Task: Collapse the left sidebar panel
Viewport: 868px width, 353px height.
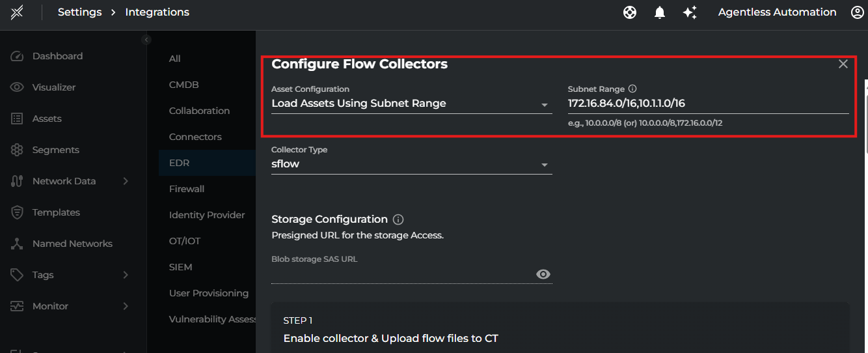Action: click(146, 40)
